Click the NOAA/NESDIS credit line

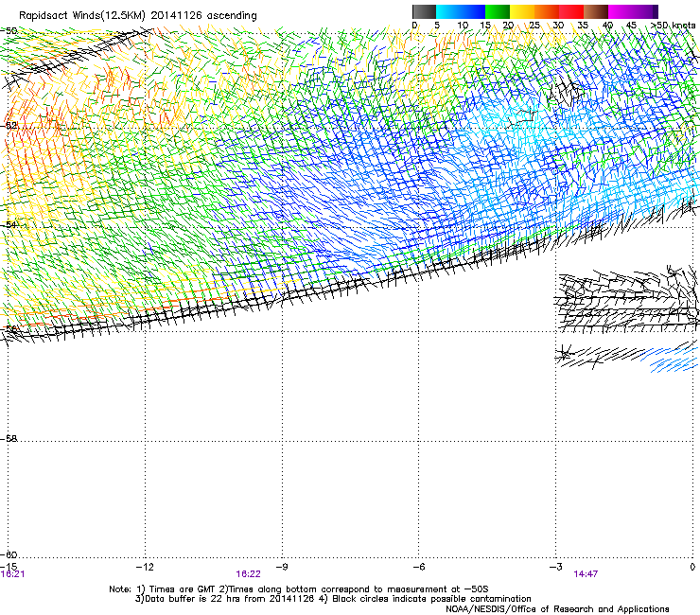557,608
